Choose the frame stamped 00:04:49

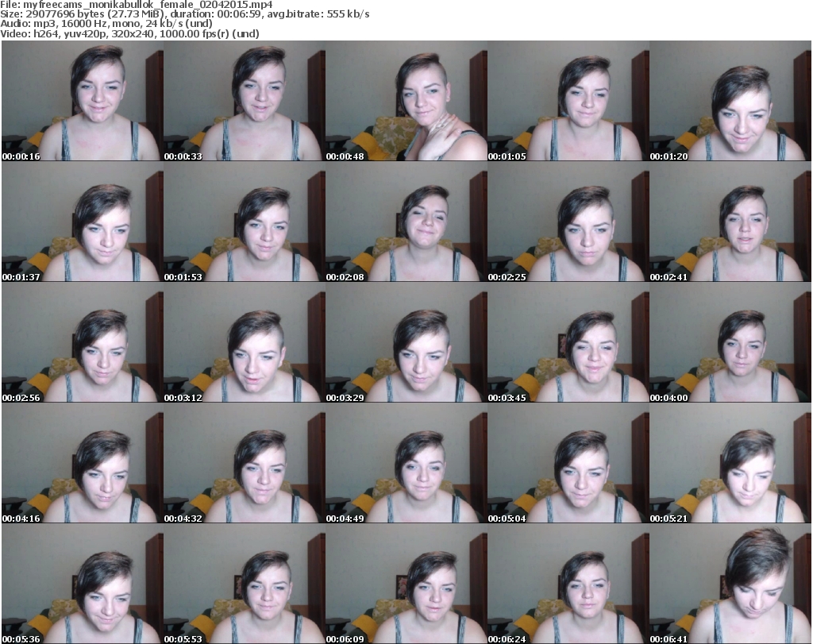pos(406,463)
